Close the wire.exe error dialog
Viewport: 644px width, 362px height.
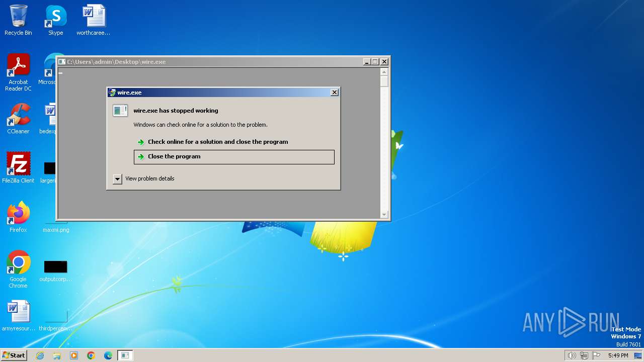(334, 93)
